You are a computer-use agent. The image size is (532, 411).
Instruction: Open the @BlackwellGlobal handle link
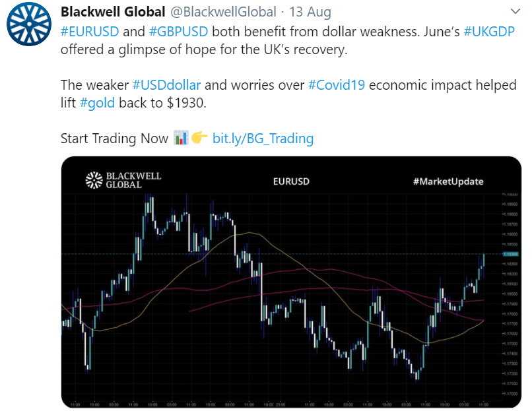(x=223, y=12)
